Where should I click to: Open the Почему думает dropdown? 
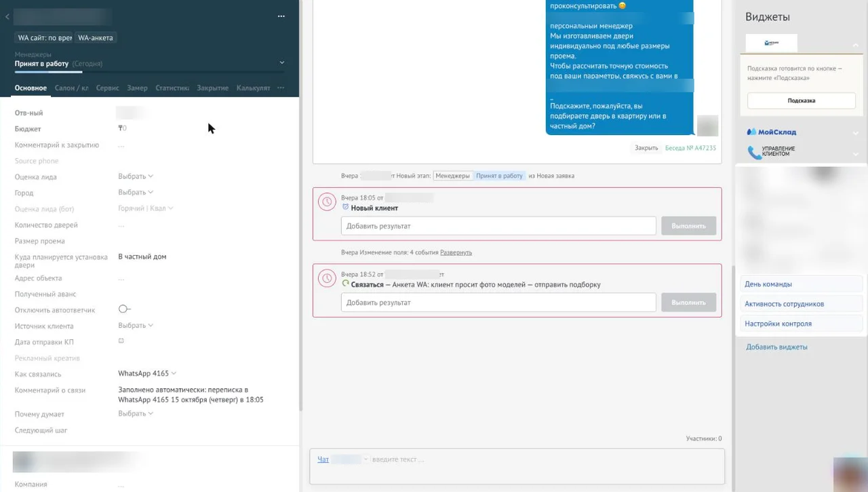coord(136,414)
